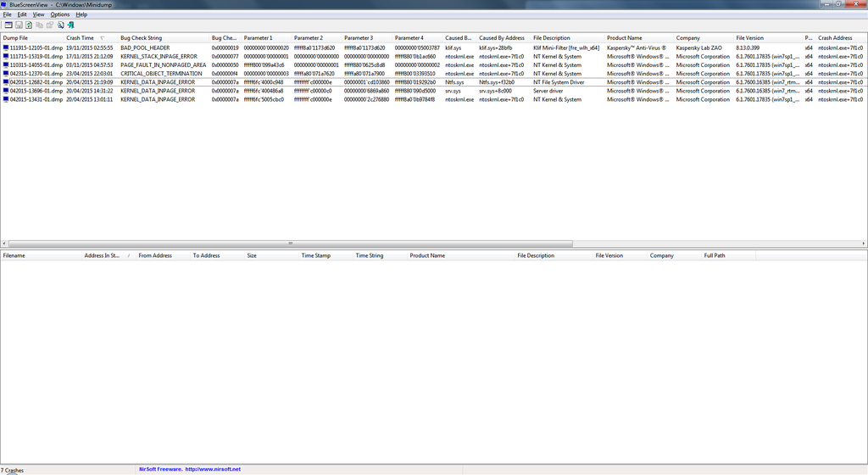Click the Save Selected Items floppy icon
868x475 pixels.
[x=19, y=25]
